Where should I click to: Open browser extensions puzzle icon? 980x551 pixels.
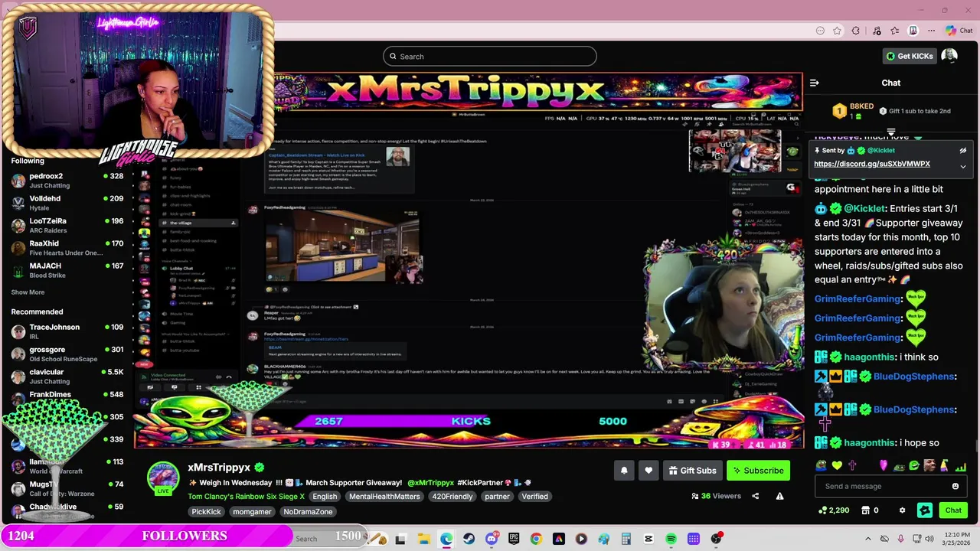coord(856,31)
